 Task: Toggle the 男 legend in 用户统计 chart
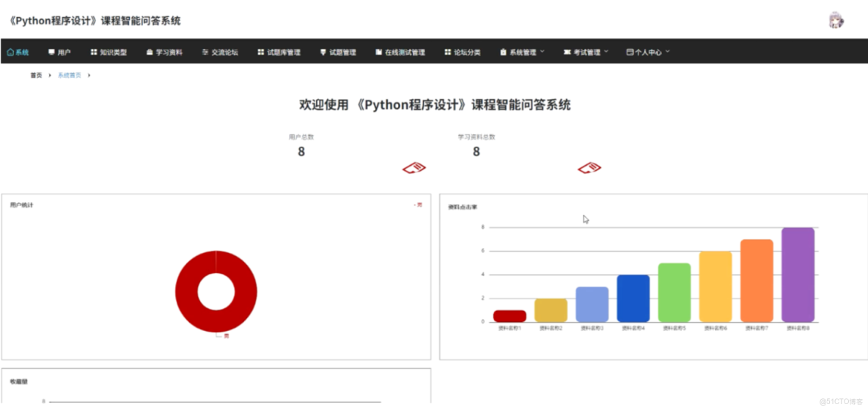(x=419, y=205)
